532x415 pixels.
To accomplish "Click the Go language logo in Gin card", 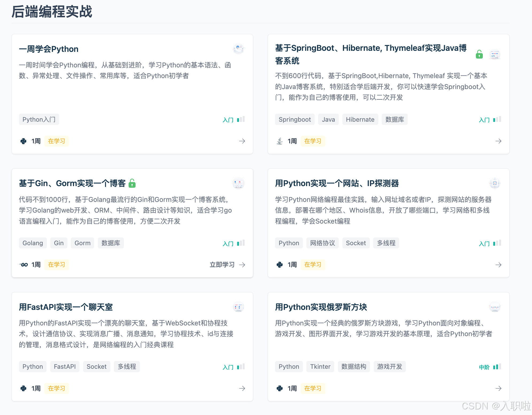I will click(24, 265).
